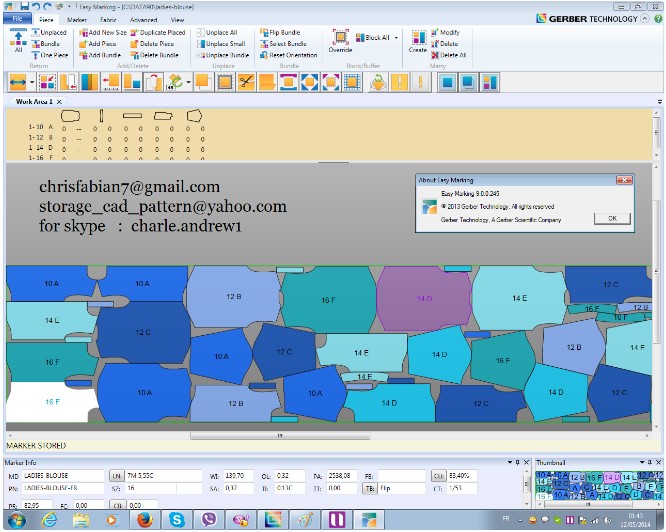Screen dimensions: 666x532
Task: Click Flip Bundle in the ribbon
Action: pyautogui.click(x=283, y=33)
